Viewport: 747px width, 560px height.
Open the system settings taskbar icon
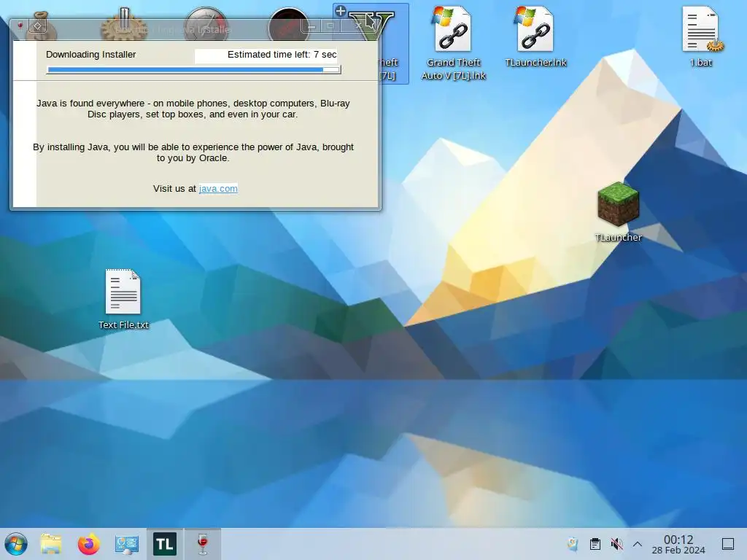pos(126,544)
